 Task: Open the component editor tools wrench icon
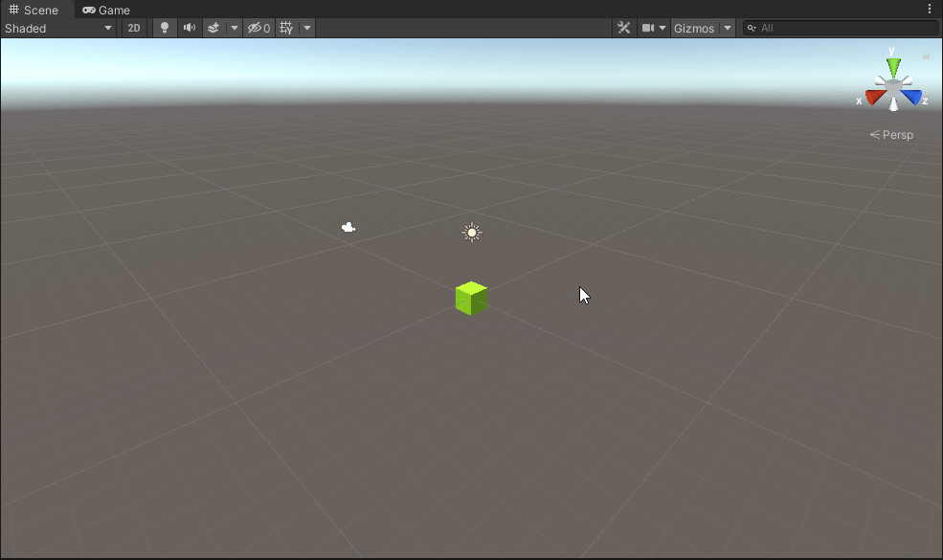pos(624,28)
